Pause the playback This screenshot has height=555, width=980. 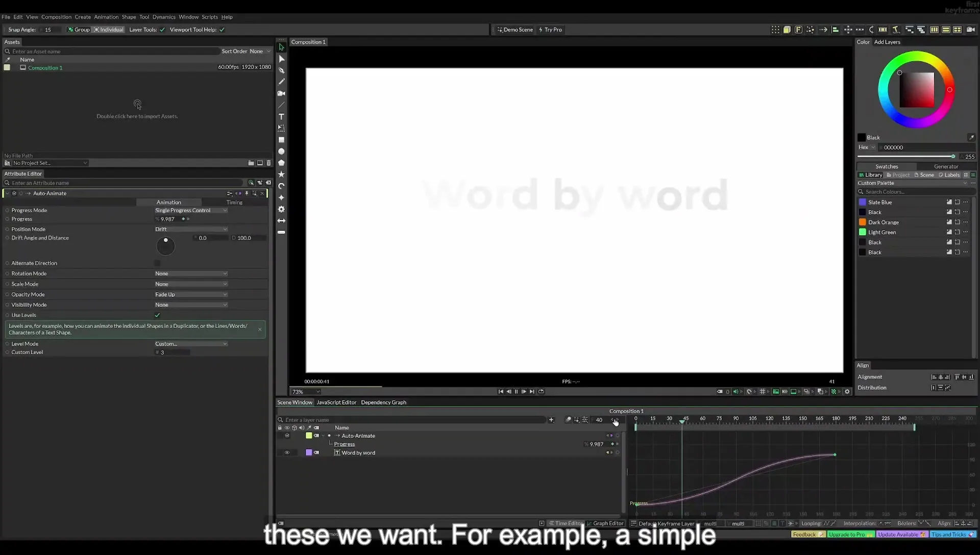[x=516, y=392]
